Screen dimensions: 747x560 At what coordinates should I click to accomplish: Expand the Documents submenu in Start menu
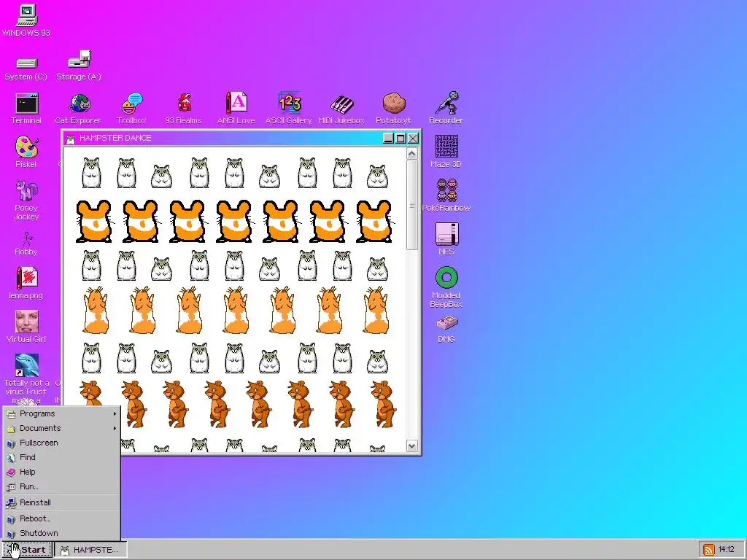point(61,429)
